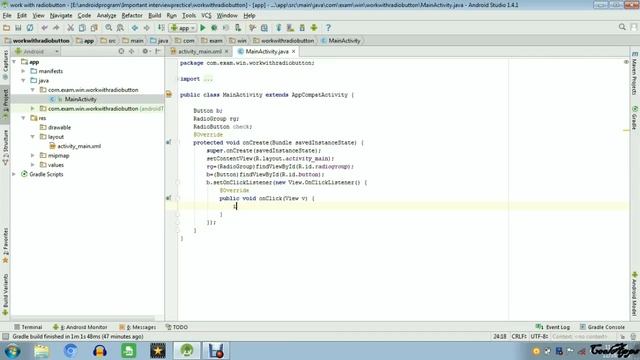640x360 pixels.
Task: Click the Undo arrow icon
Action: [x=44, y=28]
